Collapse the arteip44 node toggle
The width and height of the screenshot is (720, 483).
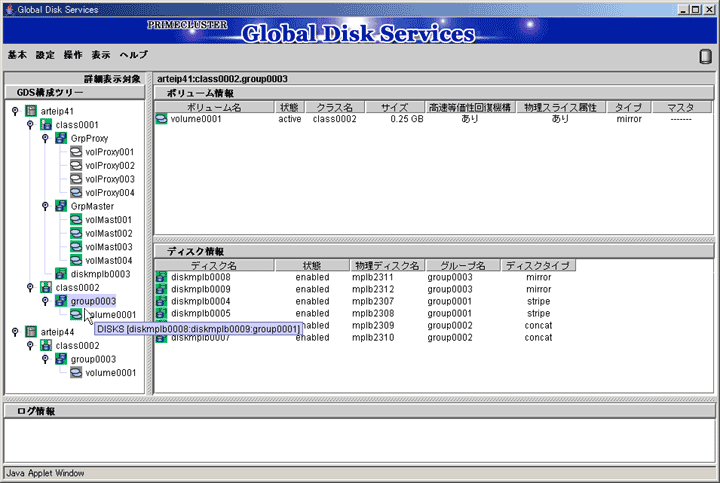click(x=15, y=331)
